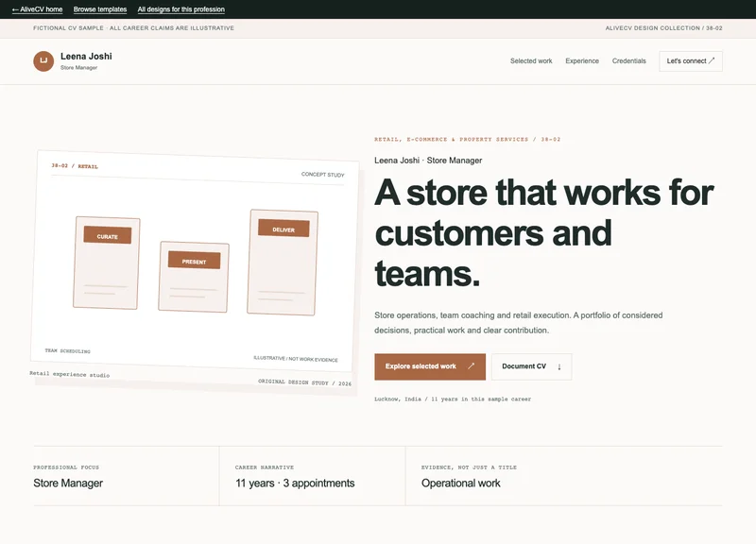Click the 'A store that works for' headline
The height and width of the screenshot is (544, 756).
544,193
